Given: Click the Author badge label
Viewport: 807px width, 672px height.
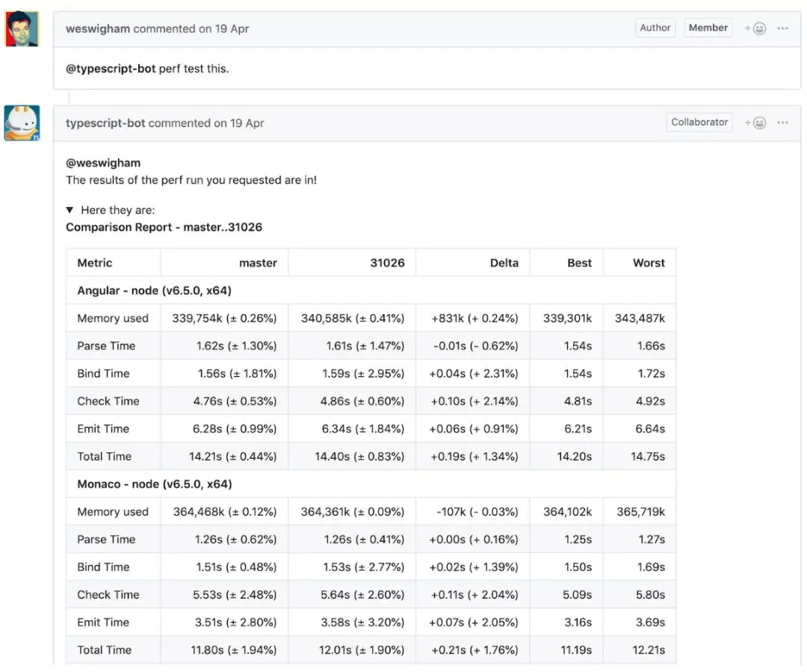Looking at the screenshot, I should 655,28.
